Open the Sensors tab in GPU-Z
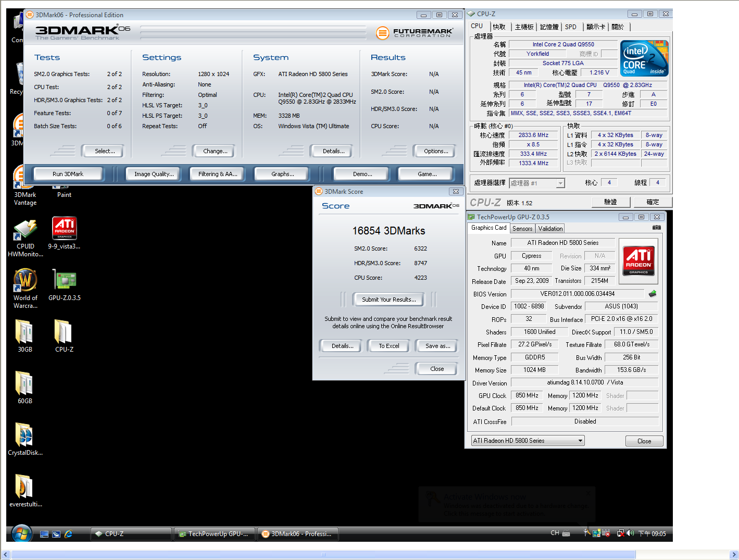The height and width of the screenshot is (560, 739). pyautogui.click(x=522, y=229)
